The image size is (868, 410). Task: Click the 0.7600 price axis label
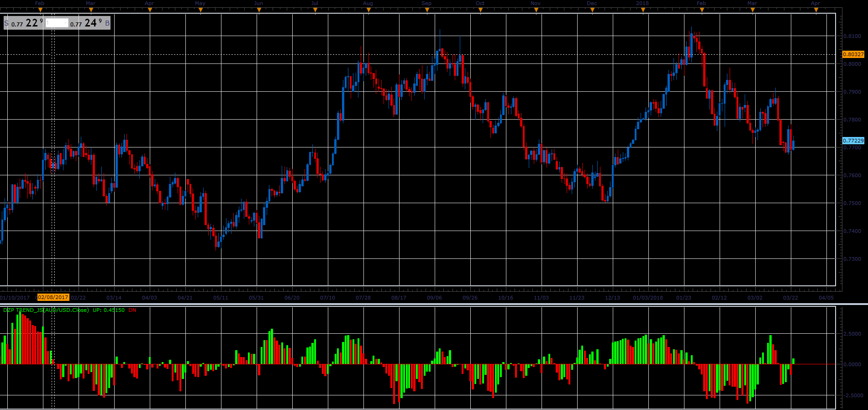coord(852,175)
